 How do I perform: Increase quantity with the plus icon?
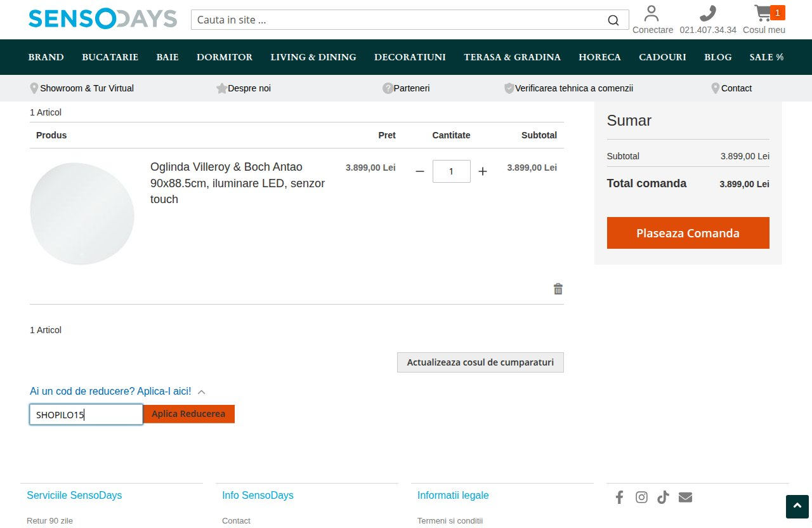click(x=483, y=171)
